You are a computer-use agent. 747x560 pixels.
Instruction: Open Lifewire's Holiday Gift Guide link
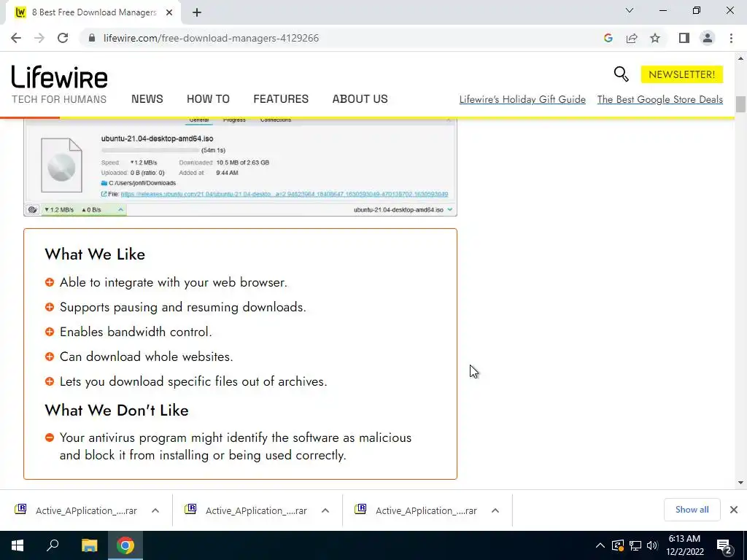pos(522,99)
